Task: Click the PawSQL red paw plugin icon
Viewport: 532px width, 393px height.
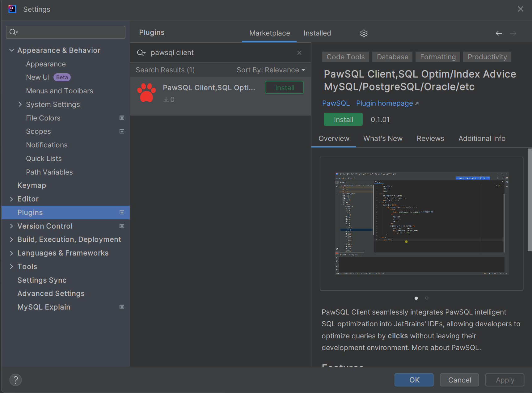Action: [x=146, y=92]
